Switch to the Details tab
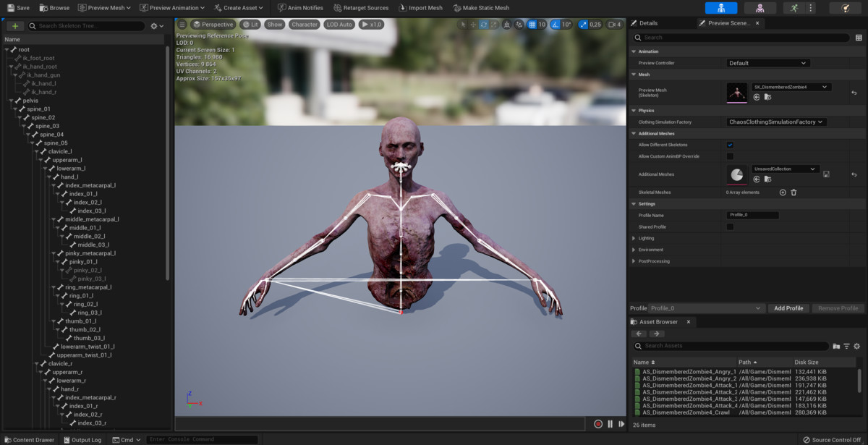868x445 pixels. [648, 23]
